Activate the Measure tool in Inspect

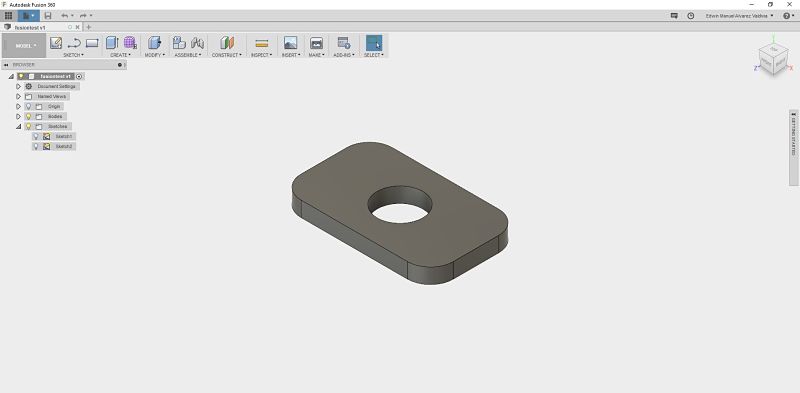pyautogui.click(x=262, y=43)
